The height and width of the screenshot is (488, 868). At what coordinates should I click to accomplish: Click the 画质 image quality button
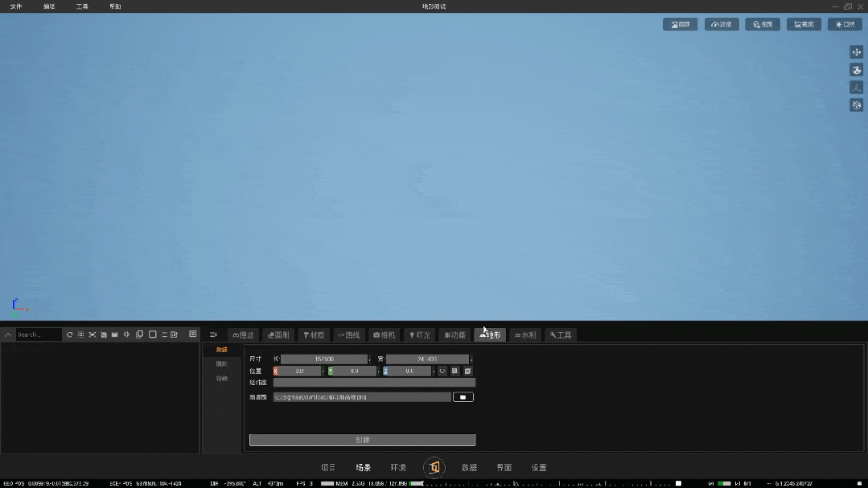click(681, 24)
